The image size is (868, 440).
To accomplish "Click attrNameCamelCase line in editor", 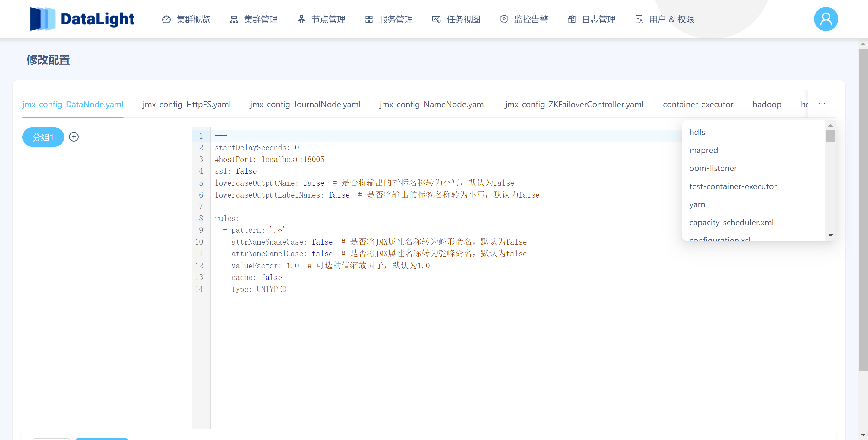I will coord(379,254).
